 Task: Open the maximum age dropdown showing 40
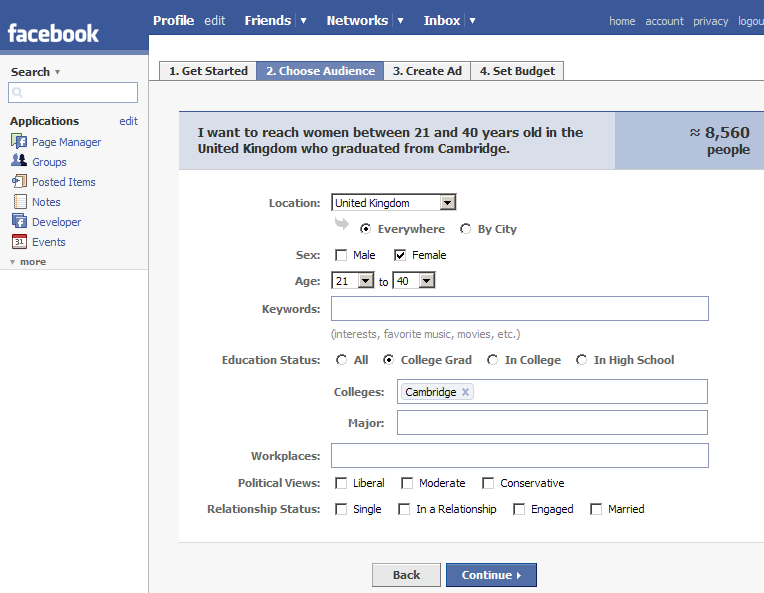point(414,281)
